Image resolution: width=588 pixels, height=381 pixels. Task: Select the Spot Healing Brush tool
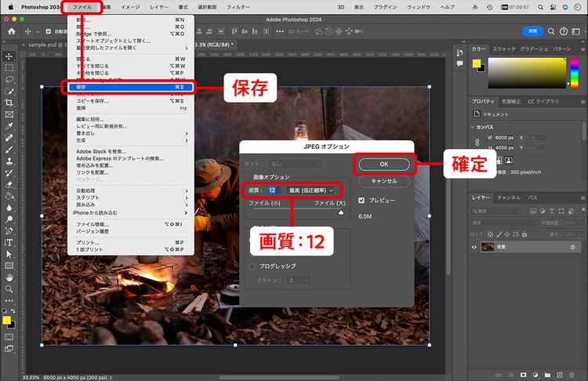point(9,138)
